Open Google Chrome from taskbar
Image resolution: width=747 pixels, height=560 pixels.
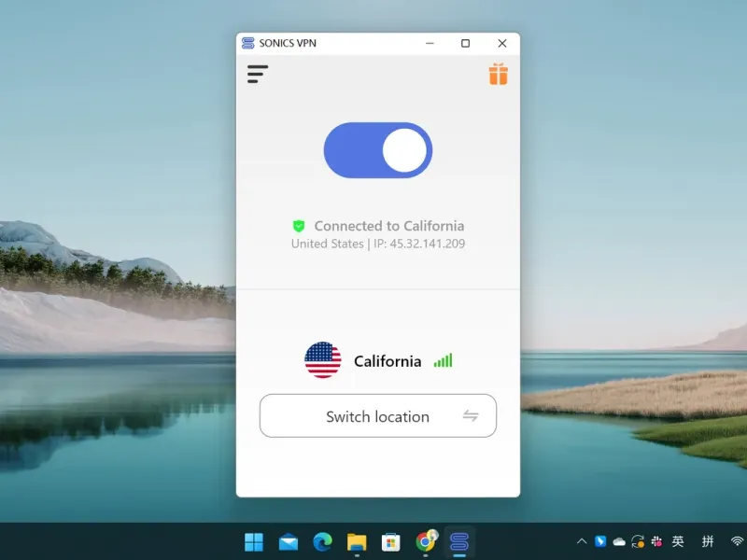pos(426,541)
